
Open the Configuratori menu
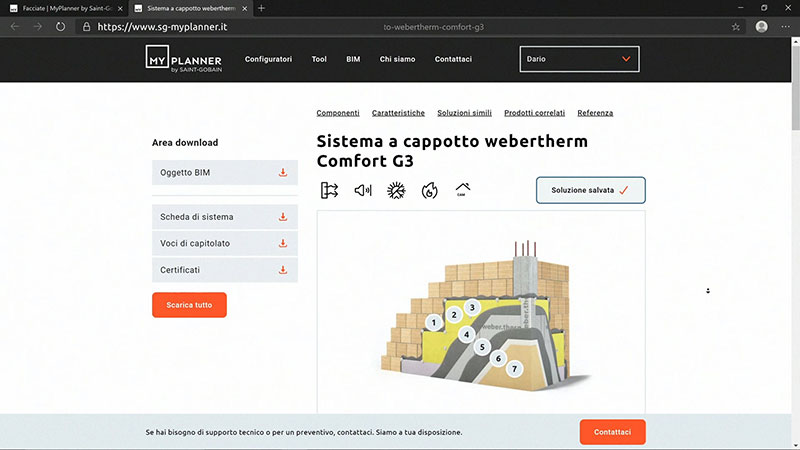[x=268, y=60]
